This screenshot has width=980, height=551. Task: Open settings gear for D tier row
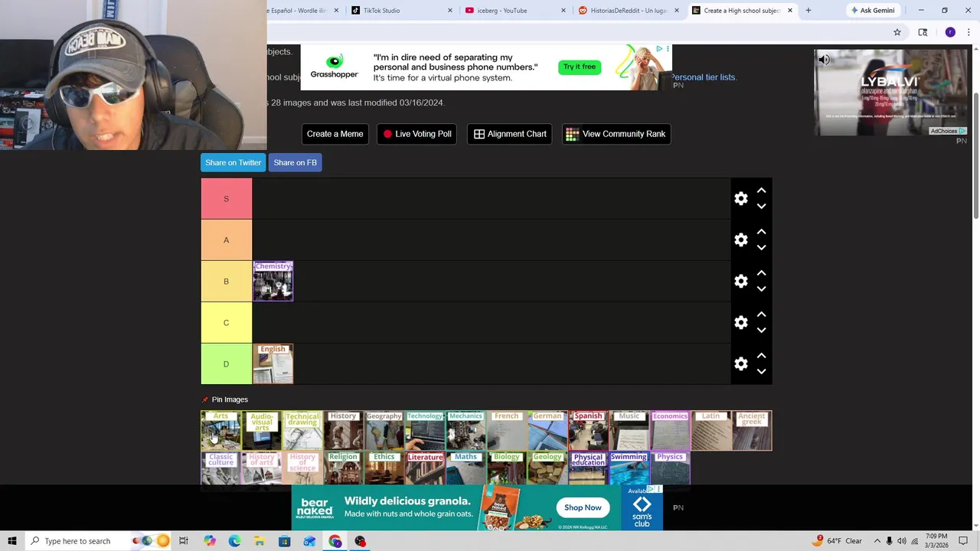point(740,364)
